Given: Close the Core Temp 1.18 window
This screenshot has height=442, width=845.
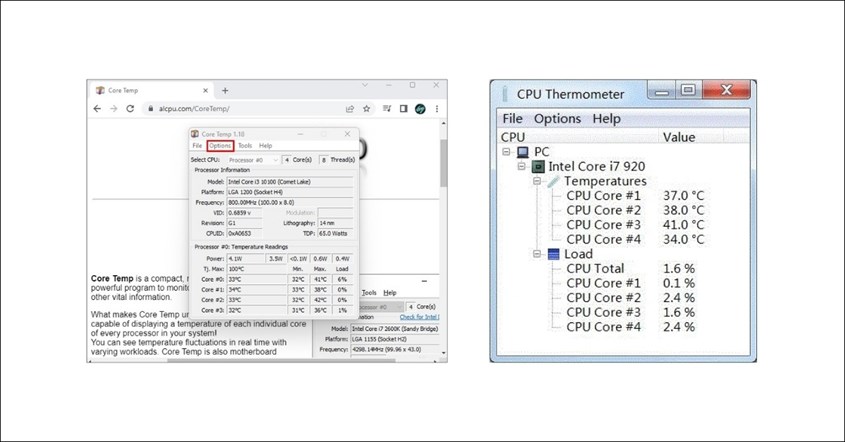Looking at the screenshot, I should 347,134.
